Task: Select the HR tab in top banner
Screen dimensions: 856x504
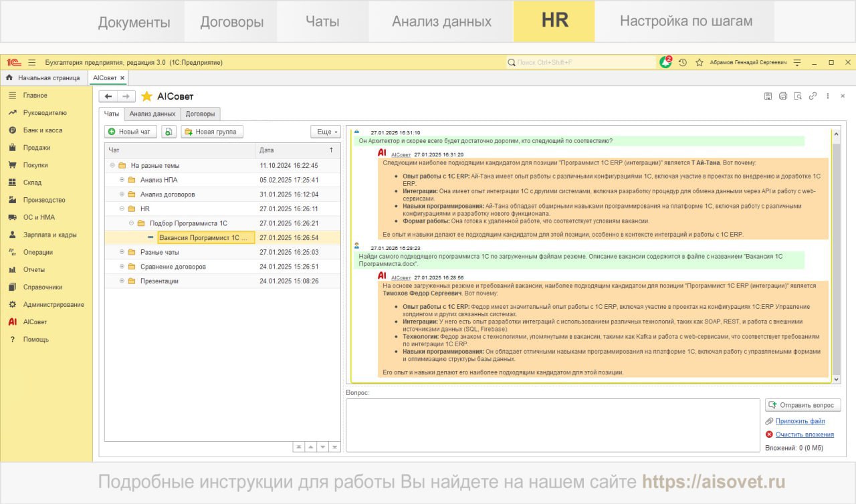Action: click(554, 21)
